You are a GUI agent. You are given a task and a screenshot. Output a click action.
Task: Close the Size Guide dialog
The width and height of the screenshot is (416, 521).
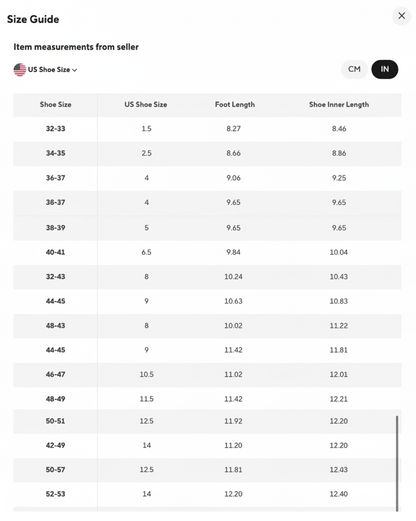pyautogui.click(x=401, y=16)
